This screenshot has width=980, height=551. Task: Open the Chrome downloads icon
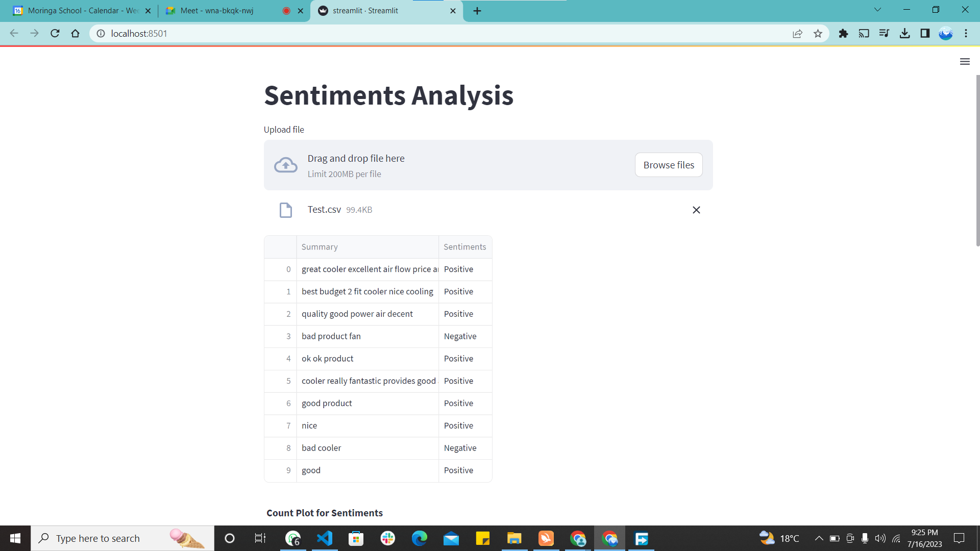coord(904,34)
